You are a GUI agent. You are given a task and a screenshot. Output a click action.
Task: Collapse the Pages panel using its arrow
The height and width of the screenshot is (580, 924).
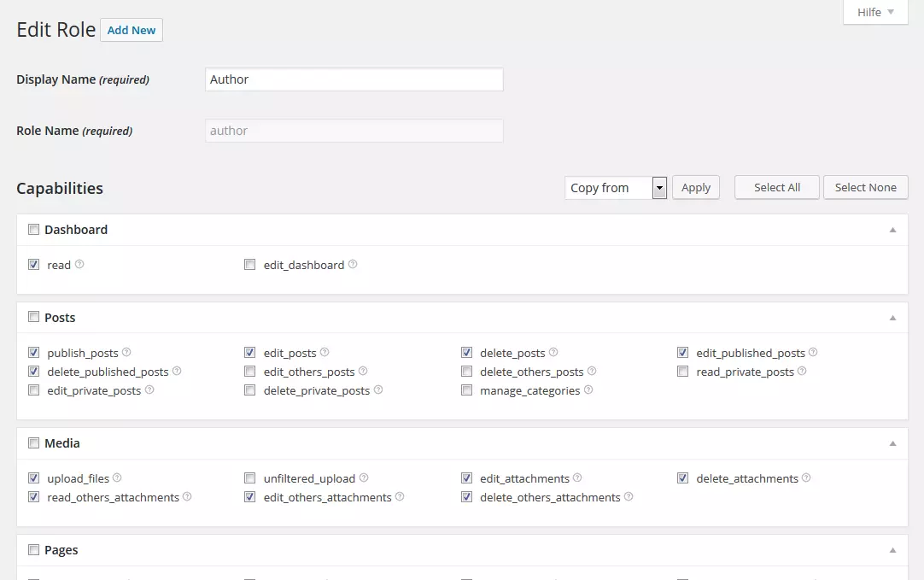[892, 550]
